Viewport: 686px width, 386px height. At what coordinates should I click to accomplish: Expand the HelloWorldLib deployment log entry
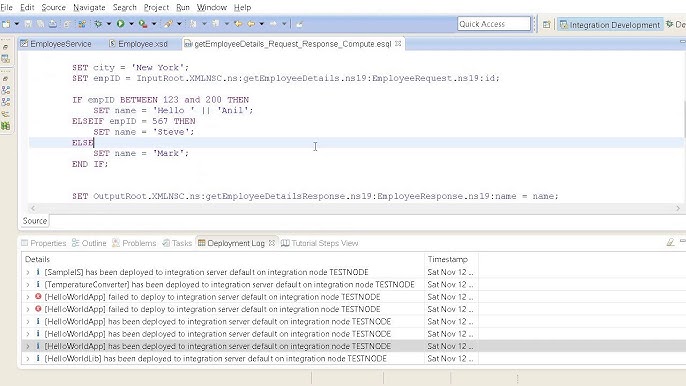click(x=28, y=359)
